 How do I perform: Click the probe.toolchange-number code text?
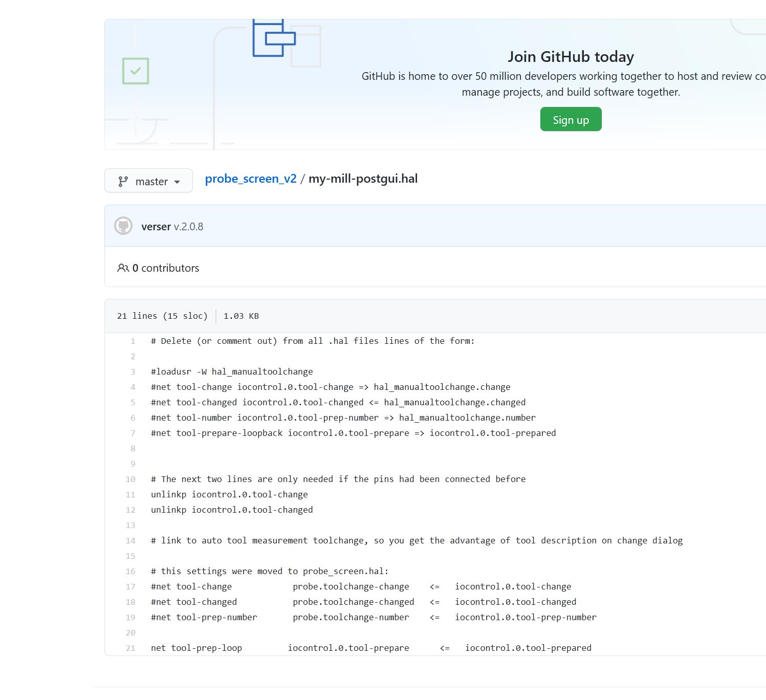[351, 617]
